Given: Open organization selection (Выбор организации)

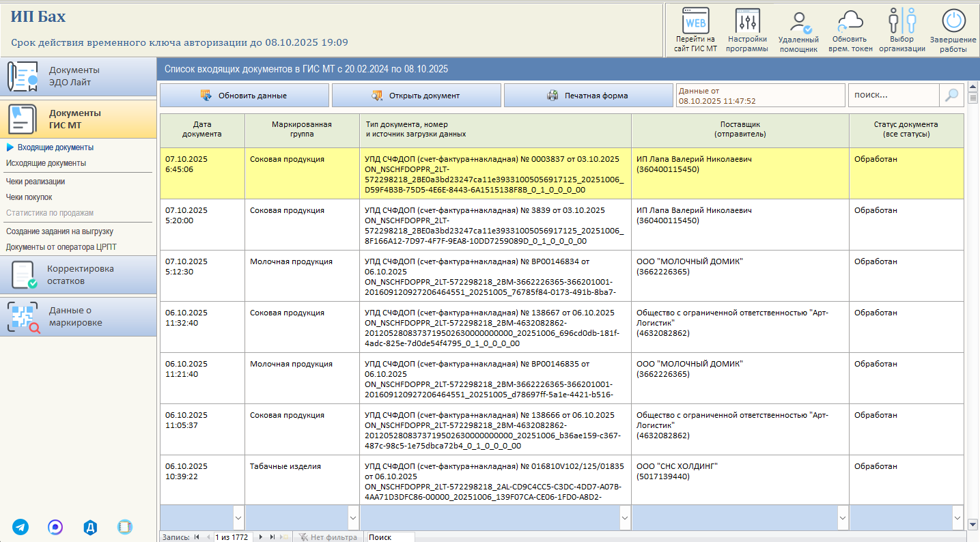Looking at the screenshot, I should 901,30.
